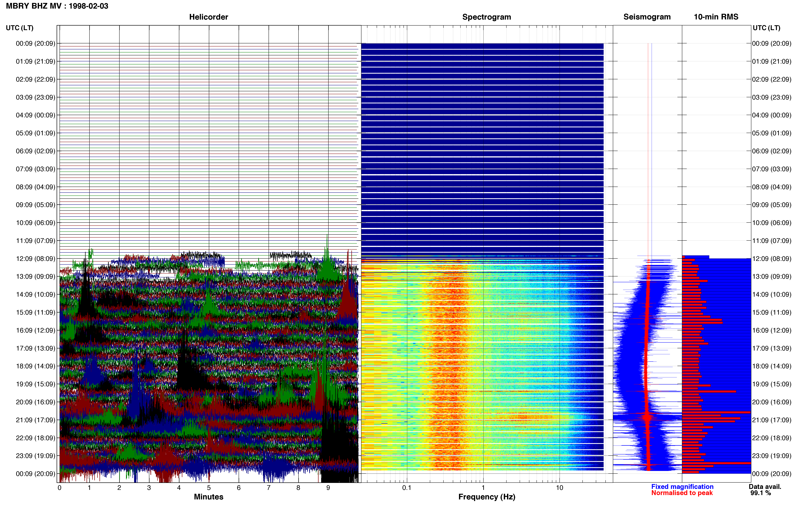Click left-axis time label 08:09 (04:09)
This screenshot has width=812, height=508.
pyautogui.click(x=36, y=187)
